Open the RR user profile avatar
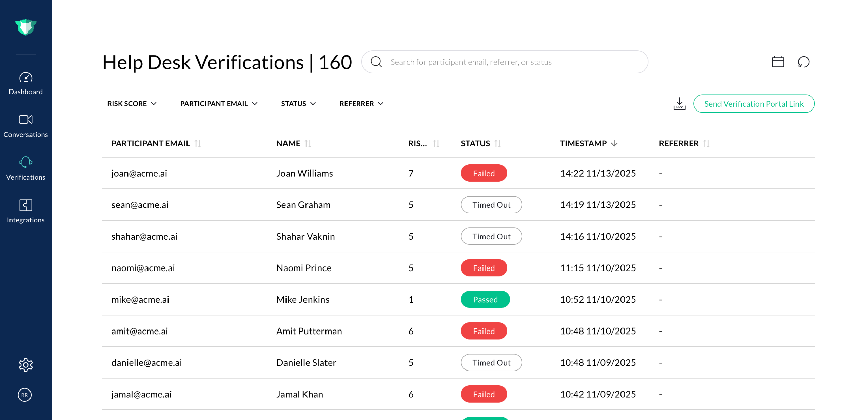The image size is (868, 420). [25, 395]
